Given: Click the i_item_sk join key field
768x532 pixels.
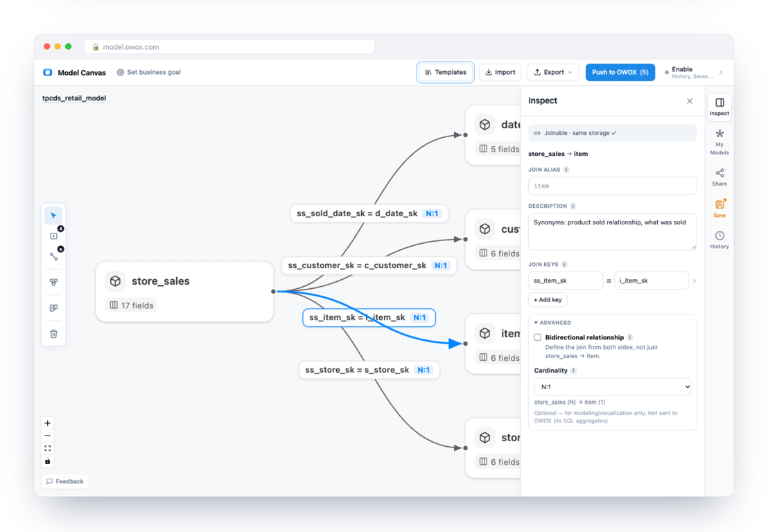Looking at the screenshot, I should 652,281.
